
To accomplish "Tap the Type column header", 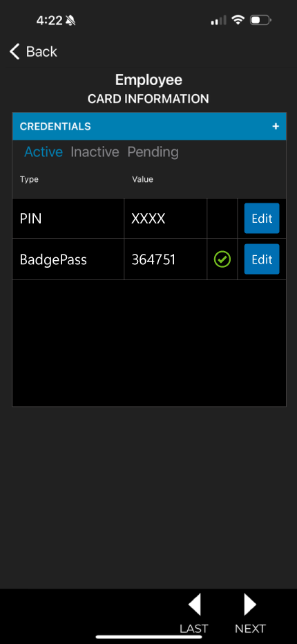I will [x=29, y=179].
